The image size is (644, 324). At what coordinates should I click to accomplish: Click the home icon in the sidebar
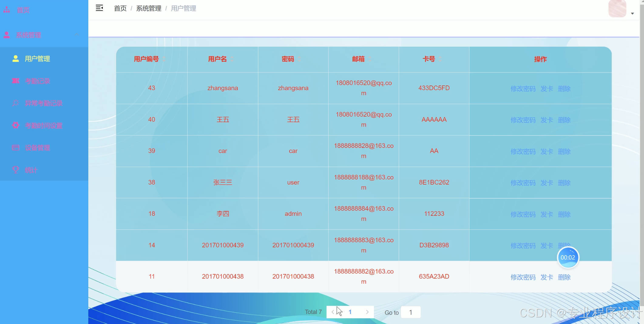(x=7, y=10)
